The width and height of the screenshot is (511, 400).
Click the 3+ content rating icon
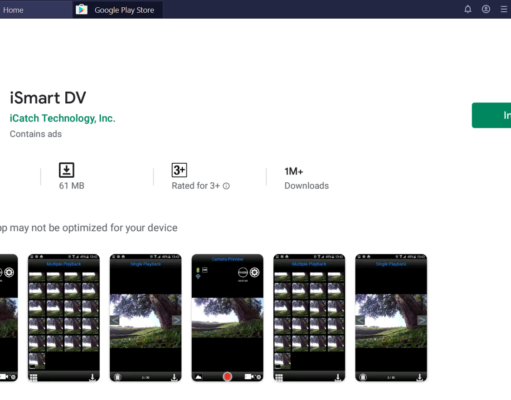(x=179, y=170)
